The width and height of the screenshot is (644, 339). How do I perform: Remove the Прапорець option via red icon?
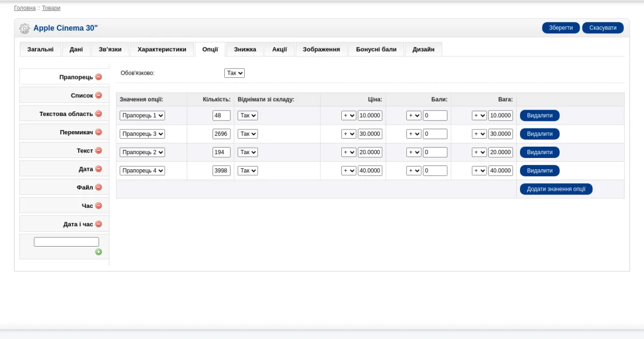pos(98,77)
